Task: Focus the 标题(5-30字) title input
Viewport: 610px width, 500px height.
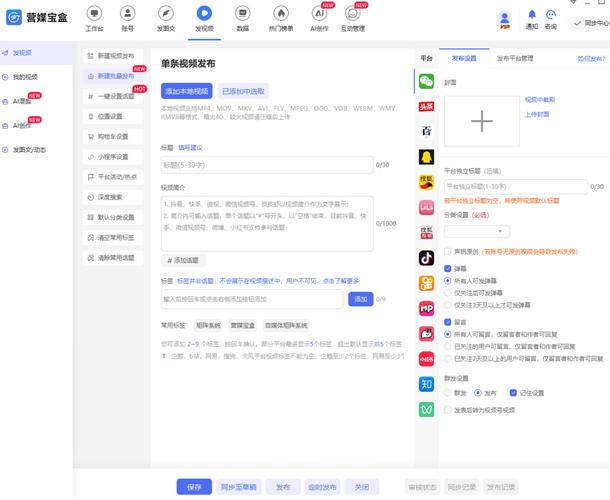Action: point(267,165)
